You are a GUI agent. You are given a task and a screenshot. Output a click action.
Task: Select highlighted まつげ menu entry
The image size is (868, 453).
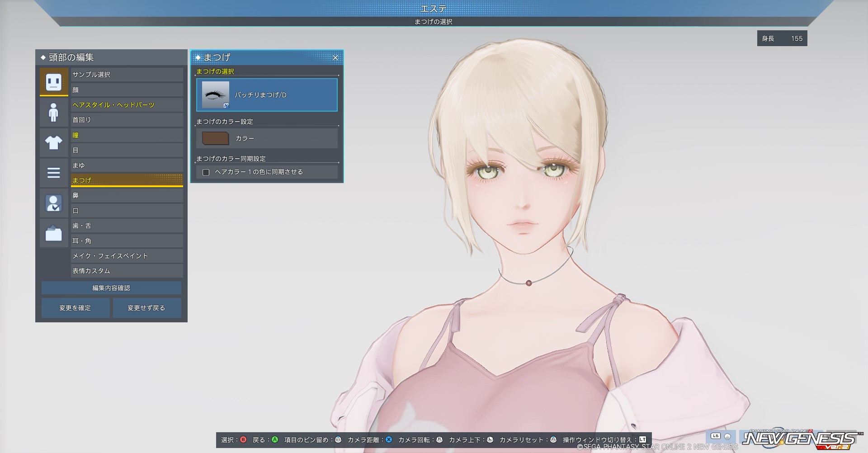coord(127,180)
